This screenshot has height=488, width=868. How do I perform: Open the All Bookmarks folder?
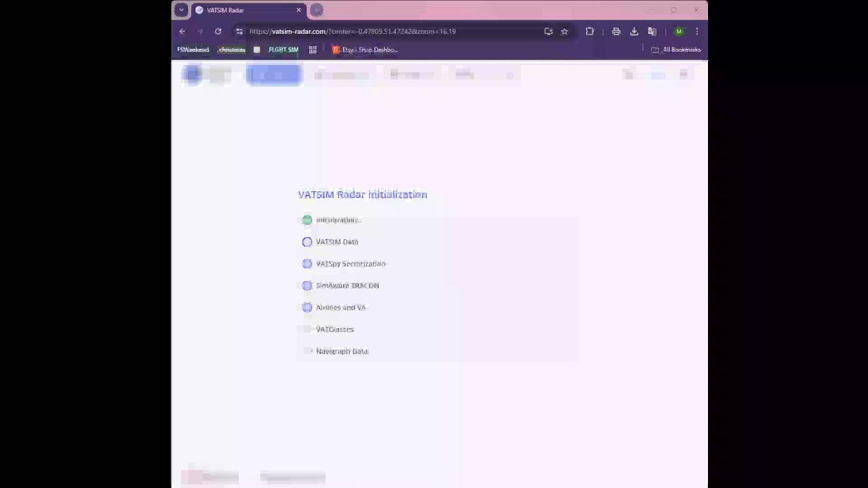675,49
